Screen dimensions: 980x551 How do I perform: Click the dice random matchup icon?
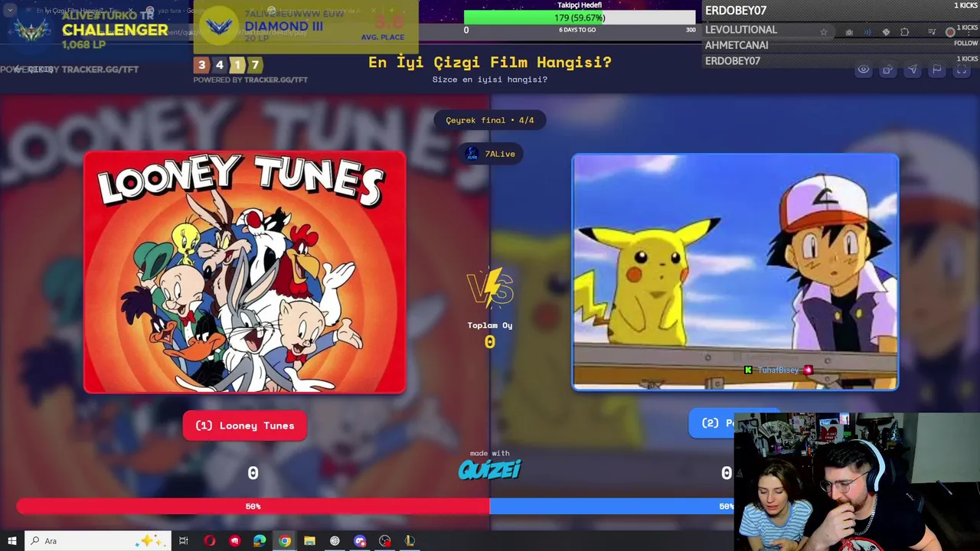887,70
